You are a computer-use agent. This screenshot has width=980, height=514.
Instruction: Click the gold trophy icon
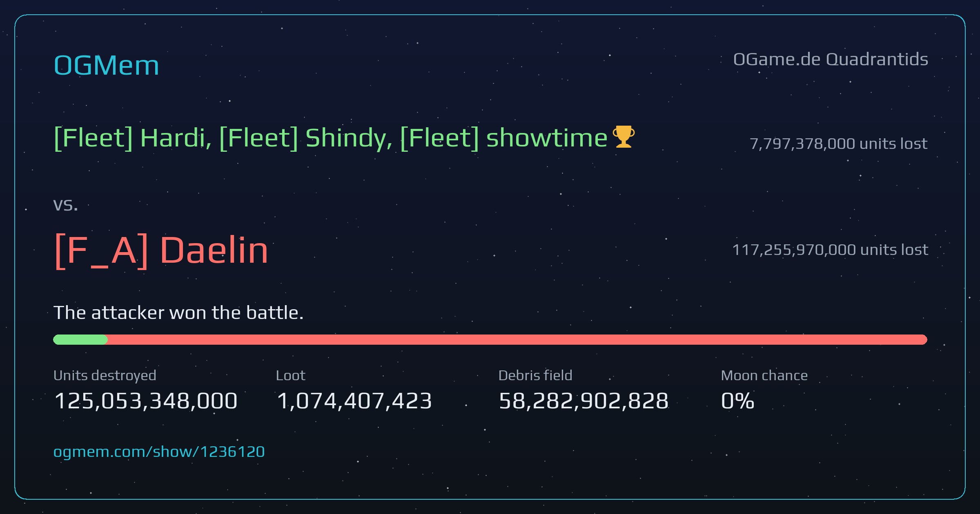point(624,137)
